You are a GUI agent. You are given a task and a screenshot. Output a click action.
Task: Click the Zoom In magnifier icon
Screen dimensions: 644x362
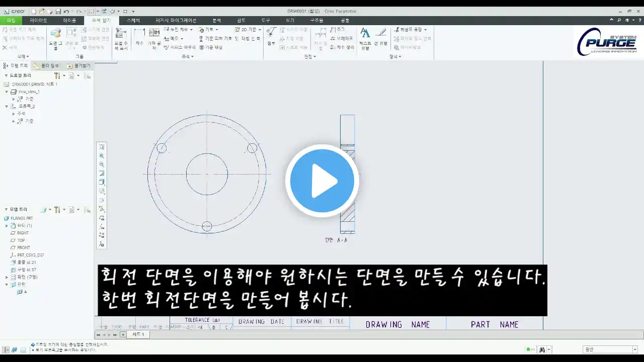click(x=102, y=156)
